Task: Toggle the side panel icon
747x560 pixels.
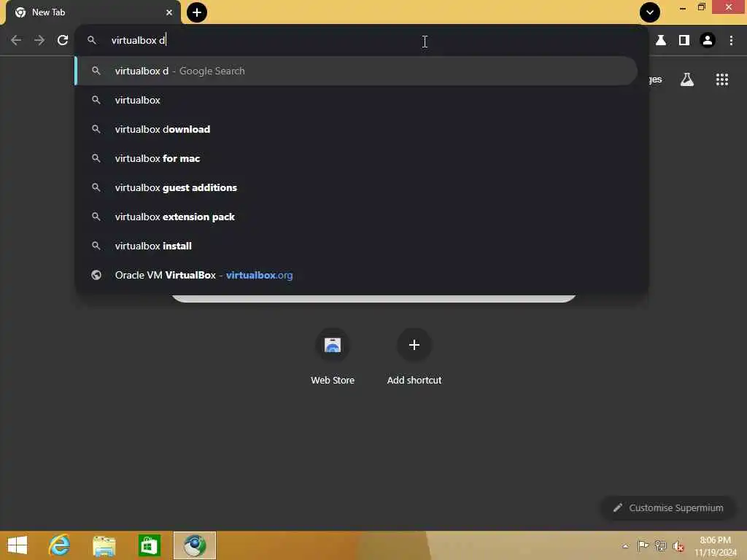Action: 684,41
